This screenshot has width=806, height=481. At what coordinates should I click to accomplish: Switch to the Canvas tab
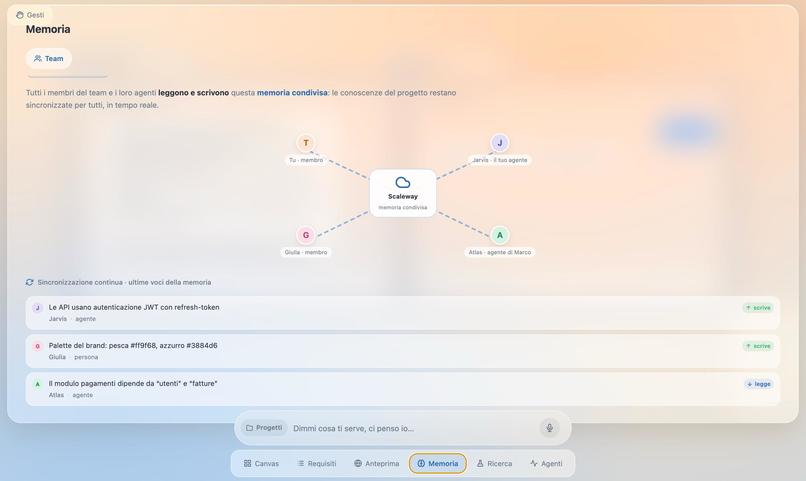coord(261,464)
